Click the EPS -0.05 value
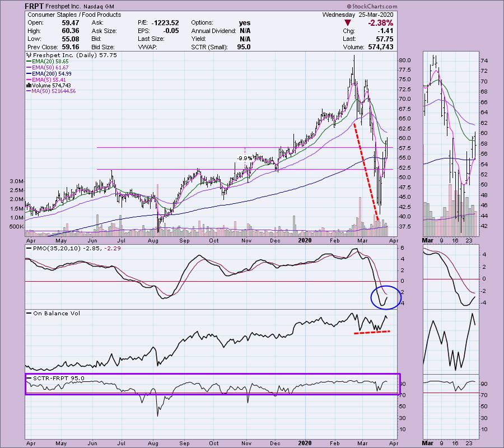This screenshot has width=504, height=448. pyautogui.click(x=171, y=31)
